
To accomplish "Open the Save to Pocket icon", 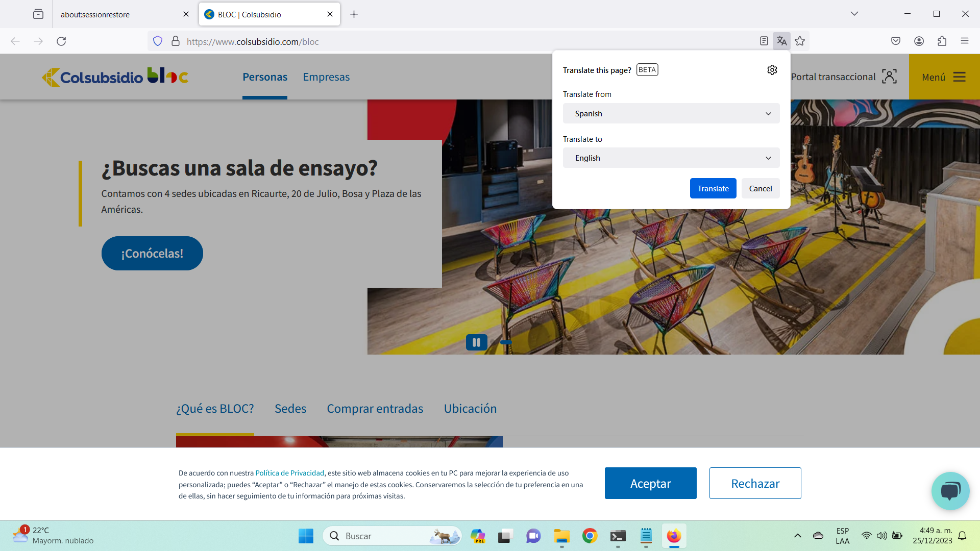I will [x=895, y=41].
